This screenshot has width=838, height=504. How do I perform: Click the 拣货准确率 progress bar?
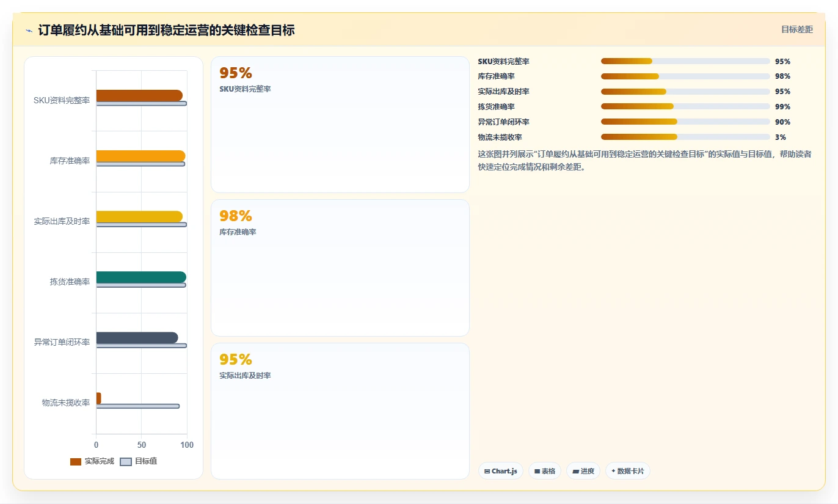click(685, 106)
